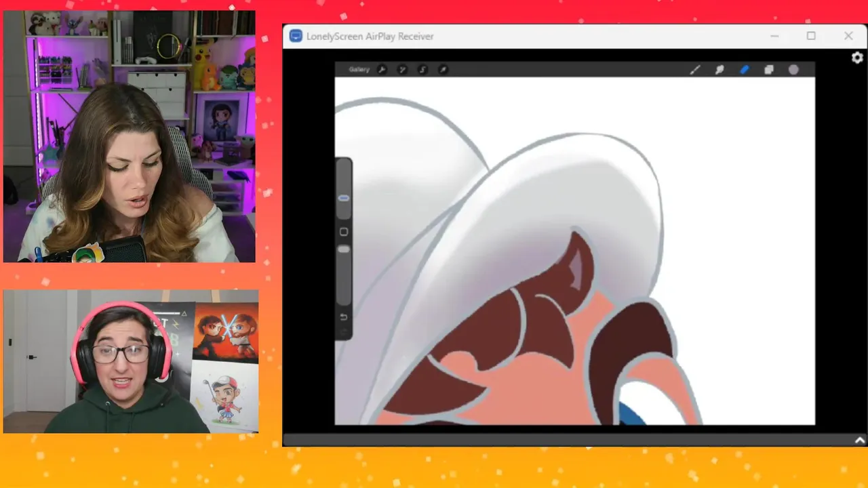Click the square Modify button in sidebar
The width and height of the screenshot is (868, 488).
point(344,232)
